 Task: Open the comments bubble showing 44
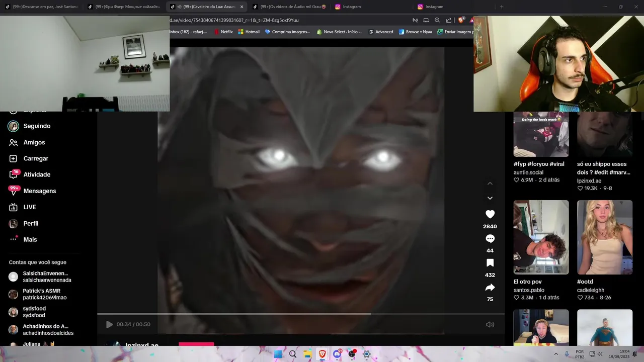tap(490, 239)
